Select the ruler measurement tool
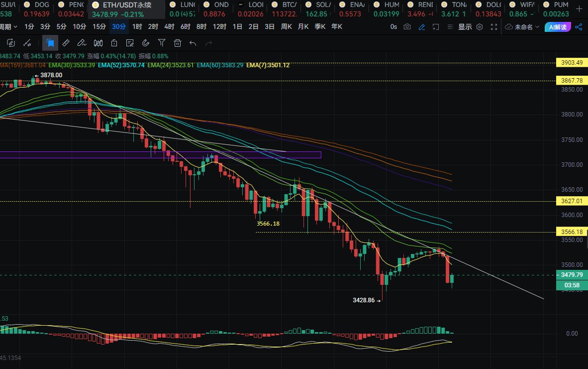 [x=66, y=43]
